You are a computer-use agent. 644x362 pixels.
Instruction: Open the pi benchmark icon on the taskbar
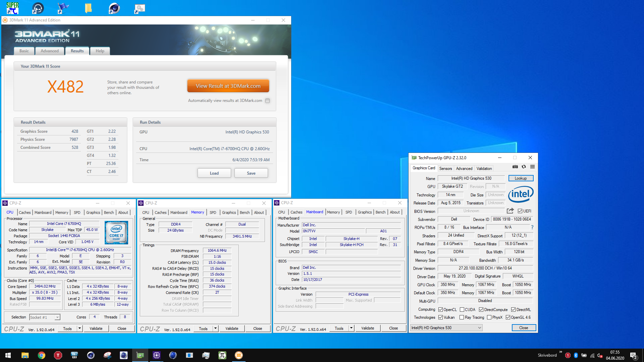click(222, 355)
